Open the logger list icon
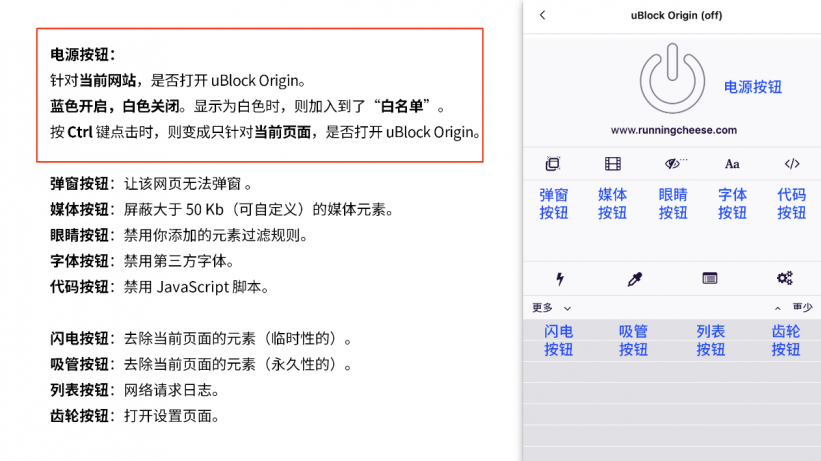 tap(709, 278)
